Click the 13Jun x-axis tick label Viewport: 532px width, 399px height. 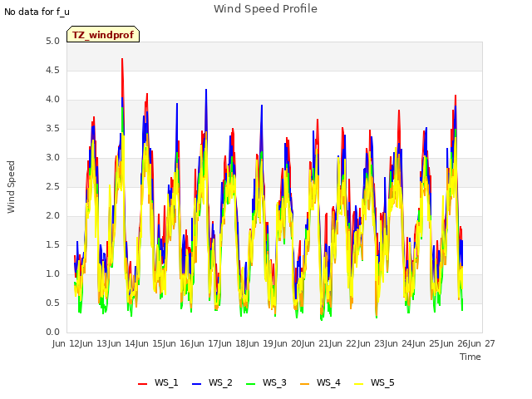[109, 343]
